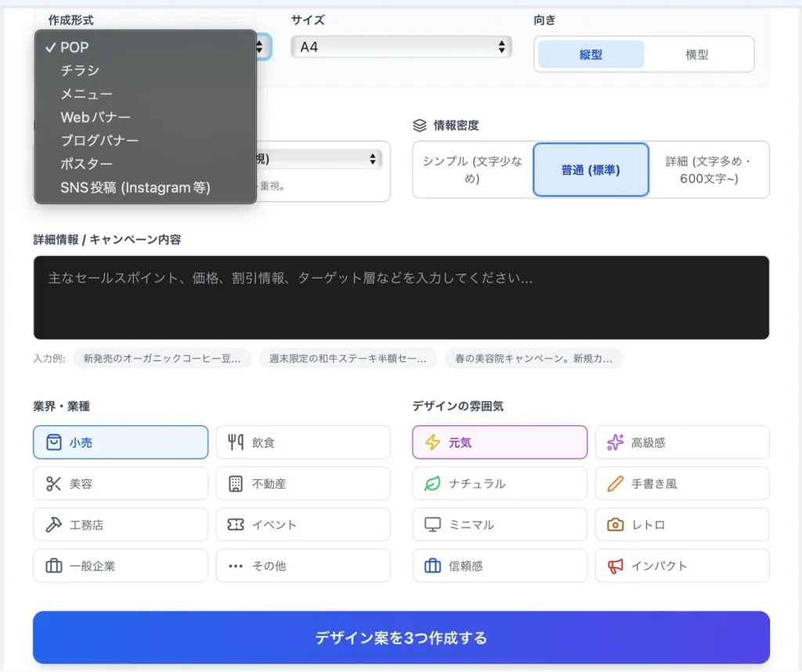
Task: Choose 普通 (標準) density
Action: click(x=591, y=170)
